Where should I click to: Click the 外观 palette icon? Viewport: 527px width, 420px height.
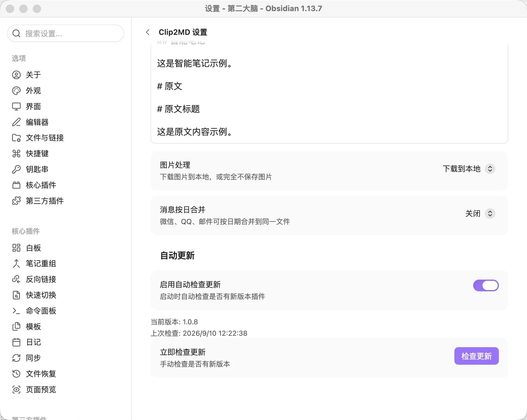click(16, 91)
